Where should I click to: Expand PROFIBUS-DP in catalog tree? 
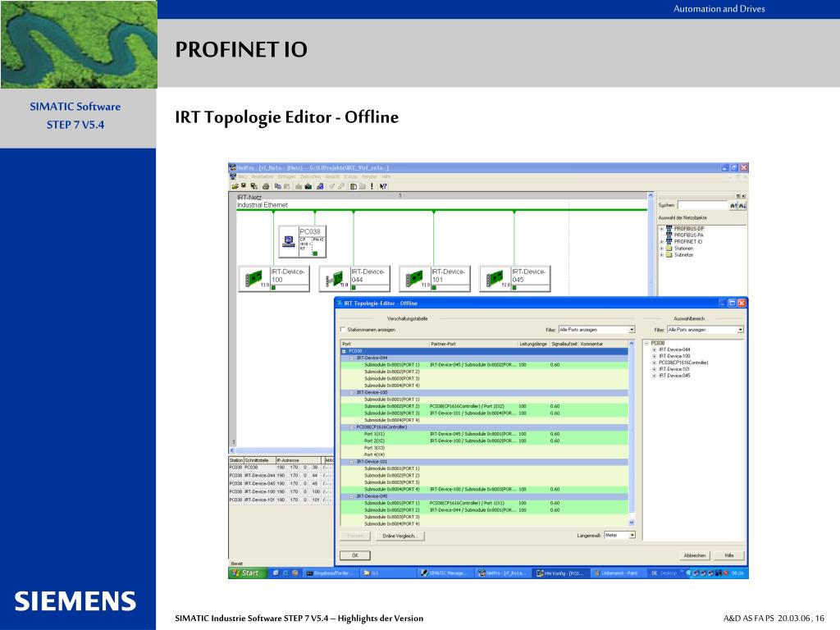(x=662, y=229)
